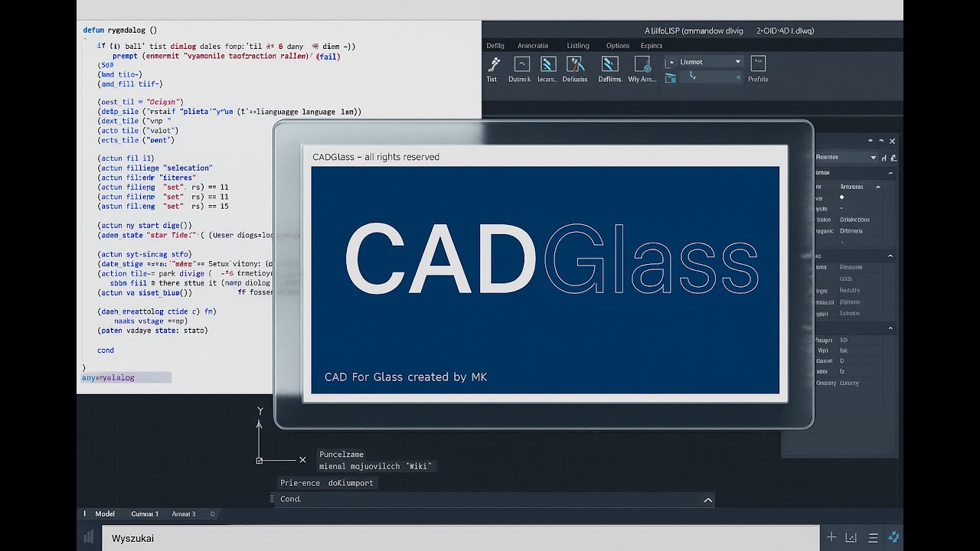The width and height of the screenshot is (980, 551).
Task: Click 'mienal majuovilcch "Wiki"' text
Action: click(376, 466)
